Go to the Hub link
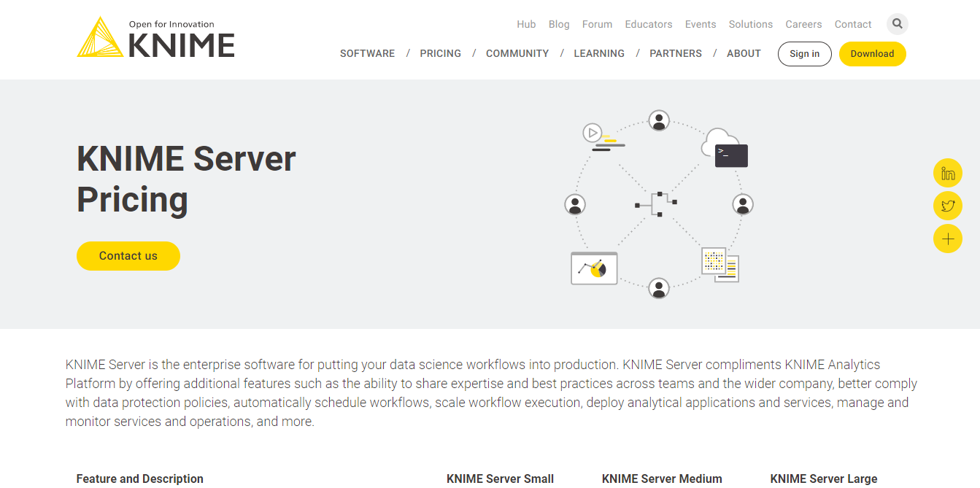This screenshot has width=980, height=488. pyautogui.click(x=526, y=24)
